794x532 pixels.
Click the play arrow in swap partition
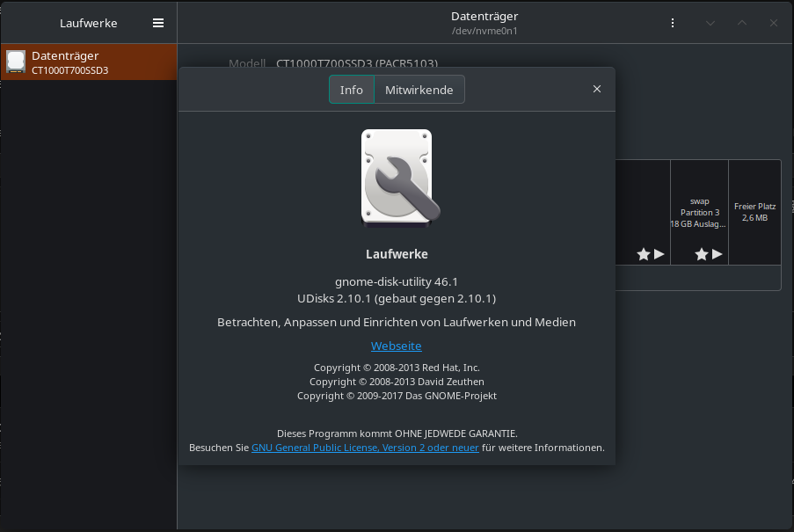[x=717, y=254]
